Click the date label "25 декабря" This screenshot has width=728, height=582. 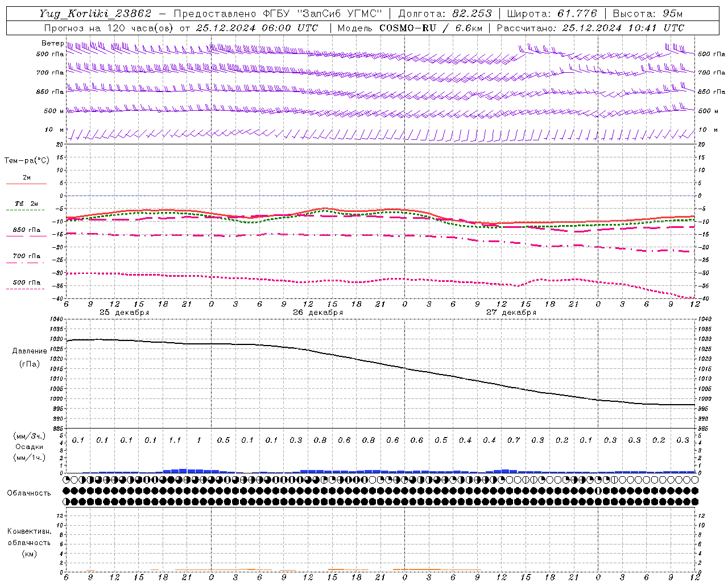click(x=124, y=313)
